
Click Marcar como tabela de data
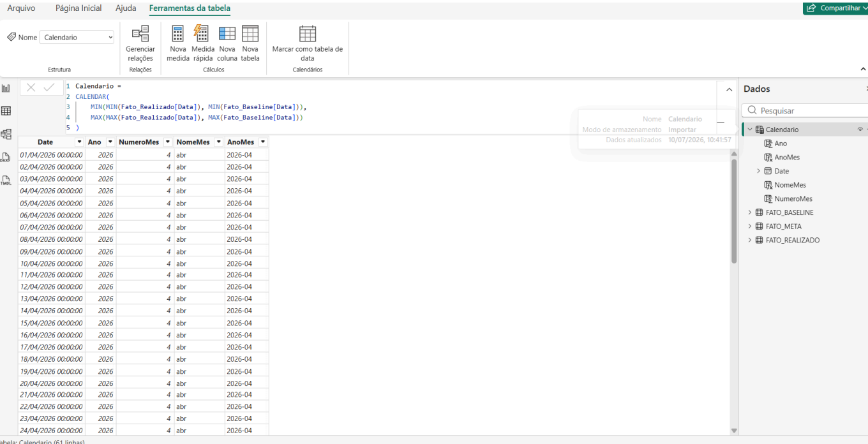[308, 44]
